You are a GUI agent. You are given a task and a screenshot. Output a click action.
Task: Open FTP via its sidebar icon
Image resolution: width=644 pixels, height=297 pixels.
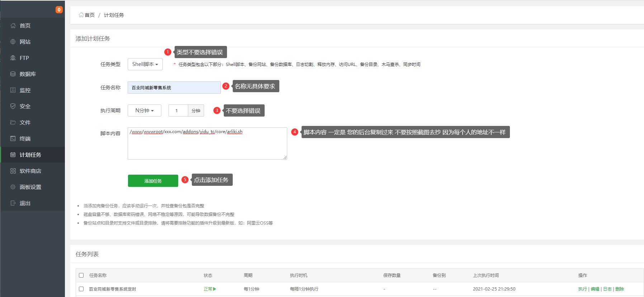coord(13,58)
